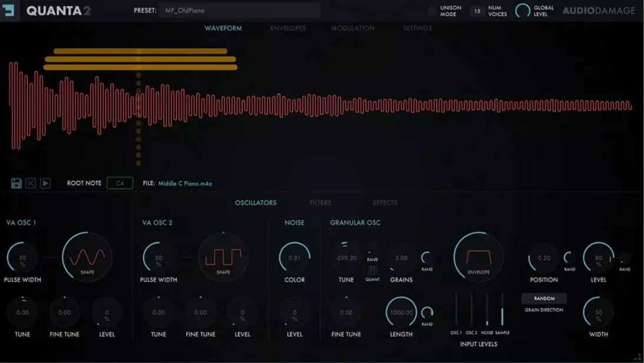Switch to the Envelopes tab
Viewport: 644px width, 363px height.
pyautogui.click(x=288, y=28)
